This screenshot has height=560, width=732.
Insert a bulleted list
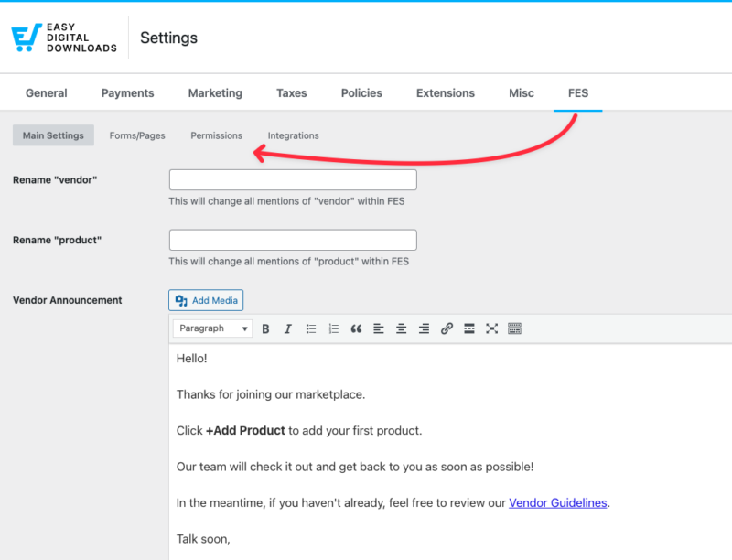(x=310, y=328)
